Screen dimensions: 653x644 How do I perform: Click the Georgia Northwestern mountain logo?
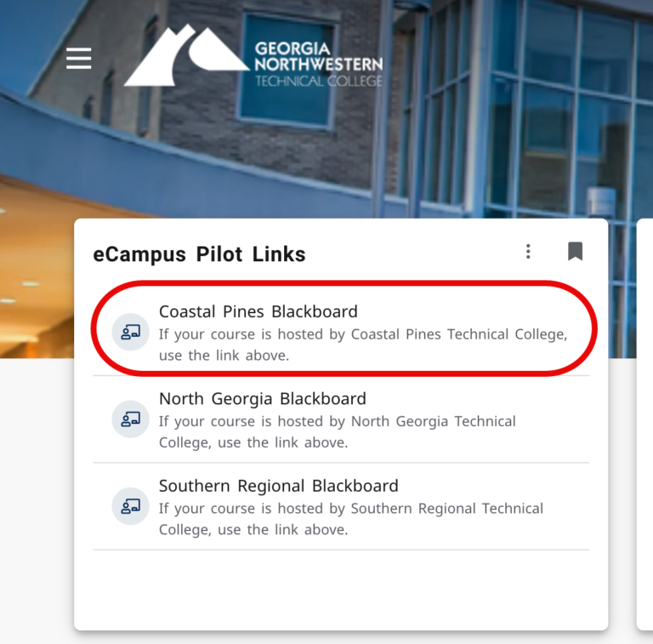[185, 56]
